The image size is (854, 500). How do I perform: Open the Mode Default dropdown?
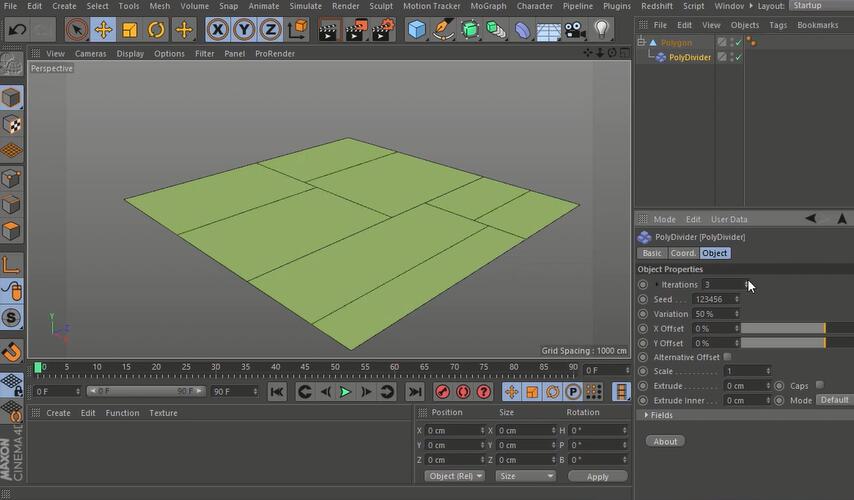[x=833, y=400]
